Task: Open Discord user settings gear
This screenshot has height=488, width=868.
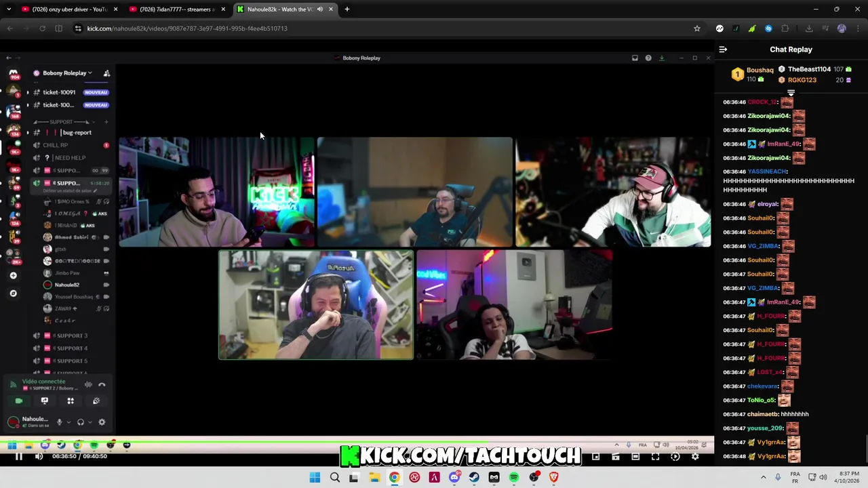Action: pyautogui.click(x=102, y=422)
